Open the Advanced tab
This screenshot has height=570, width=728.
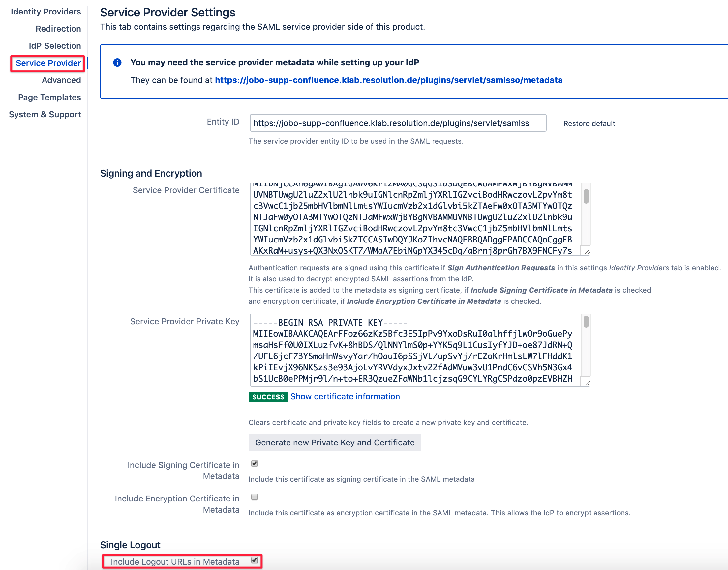tap(61, 80)
